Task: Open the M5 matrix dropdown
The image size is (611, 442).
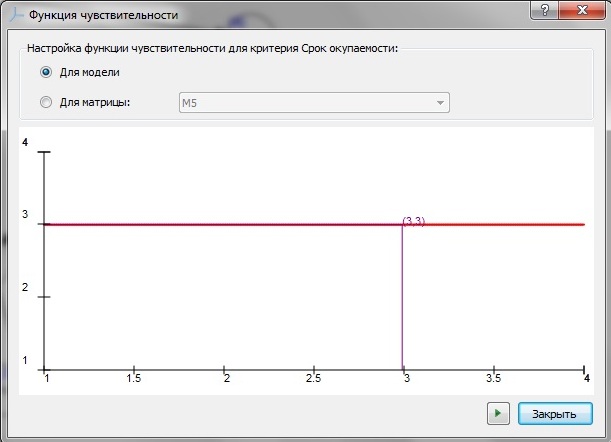Action: [314, 103]
